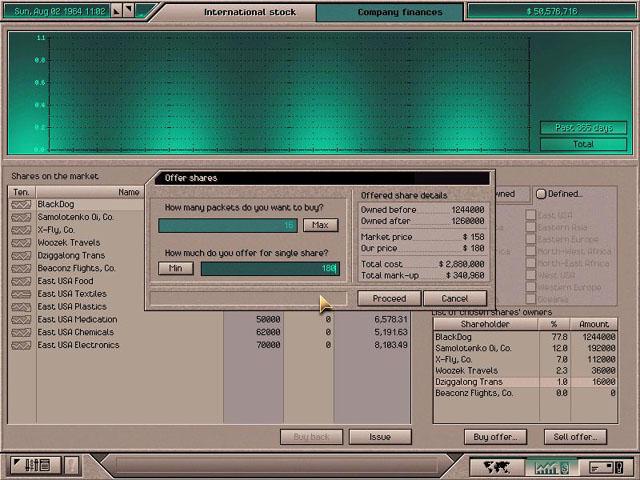The width and height of the screenshot is (640, 480).
Task: Click the single share price offer field
Action: coord(270,268)
